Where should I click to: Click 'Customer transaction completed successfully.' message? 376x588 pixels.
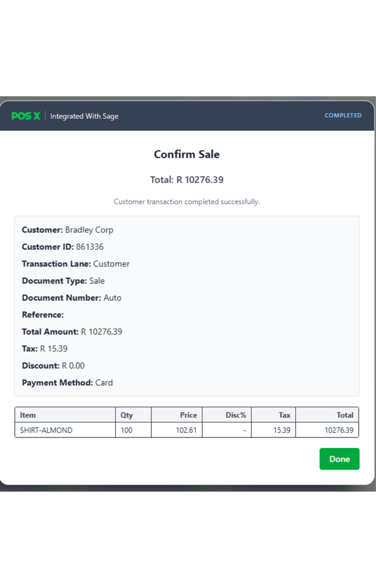click(x=187, y=202)
